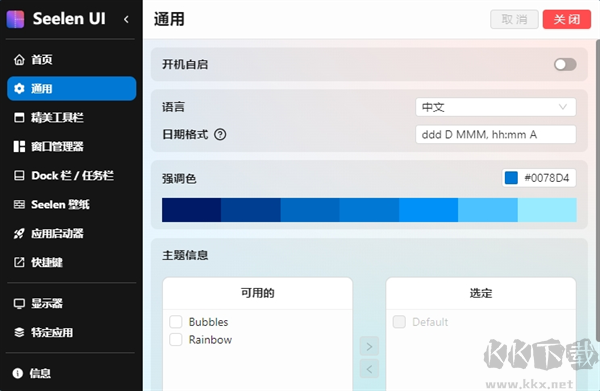Click the toolbar icon beside 精美工具栏
The height and width of the screenshot is (391, 600).
(19, 117)
